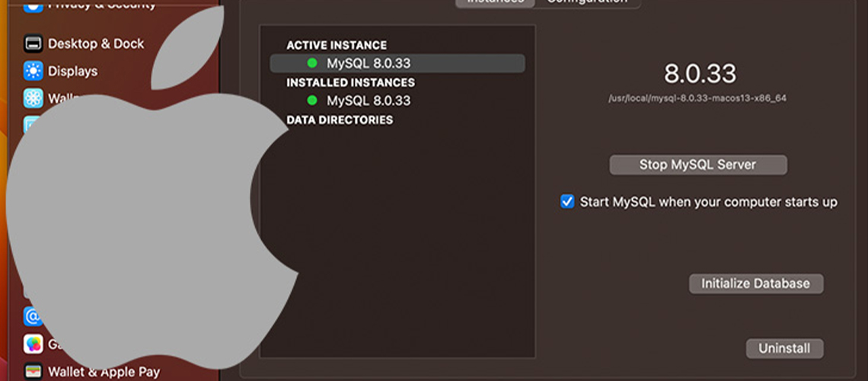868x381 pixels.
Task: Select MySQL 8.0.33 under Active Instance
Action: click(397, 63)
